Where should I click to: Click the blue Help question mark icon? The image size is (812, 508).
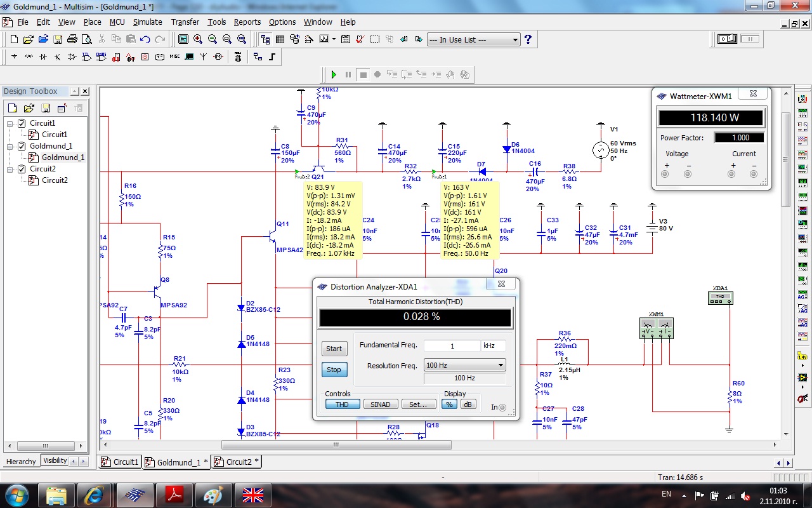click(x=528, y=39)
